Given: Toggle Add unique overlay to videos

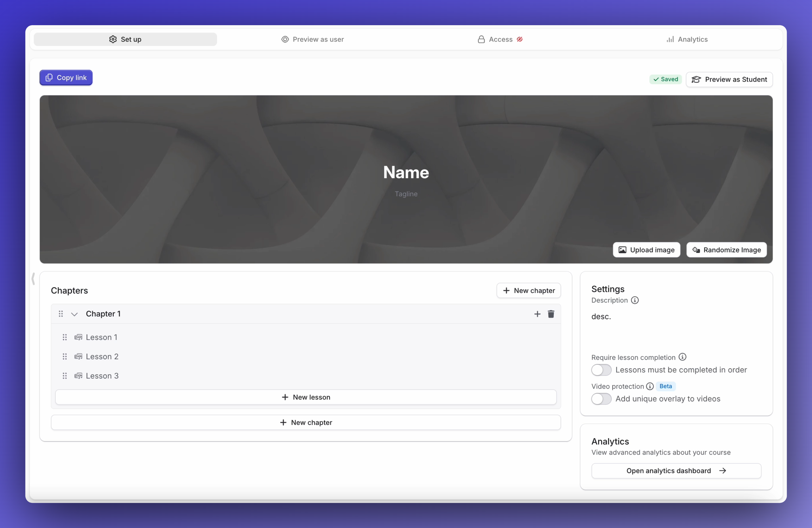Looking at the screenshot, I should (x=601, y=399).
